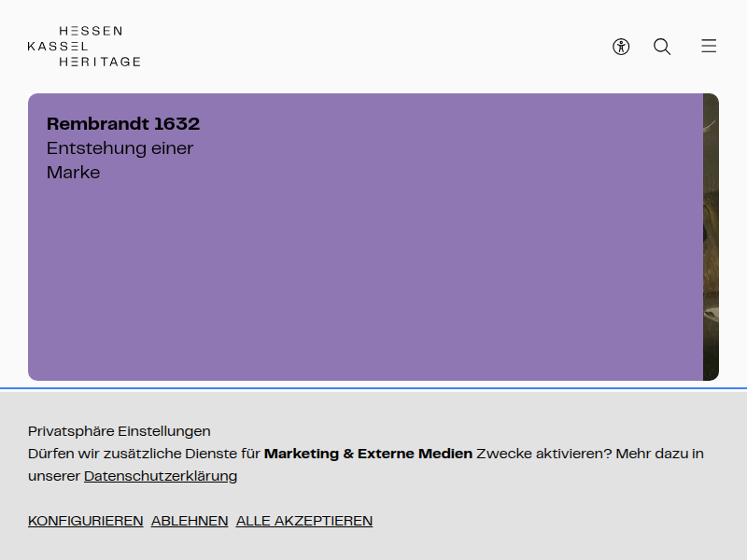The height and width of the screenshot is (560, 747).
Task: Open the painting image beside the purple card
Action: pyautogui.click(x=711, y=237)
